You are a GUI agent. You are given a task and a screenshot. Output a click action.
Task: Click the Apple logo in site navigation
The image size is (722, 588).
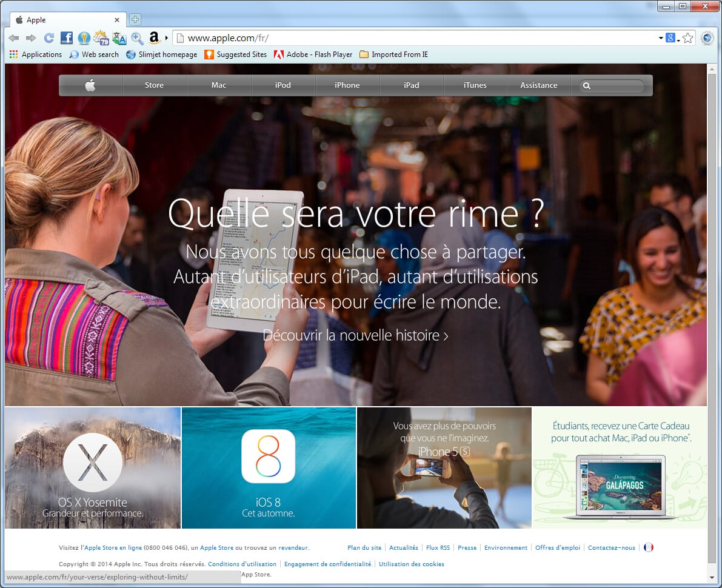tap(90, 85)
